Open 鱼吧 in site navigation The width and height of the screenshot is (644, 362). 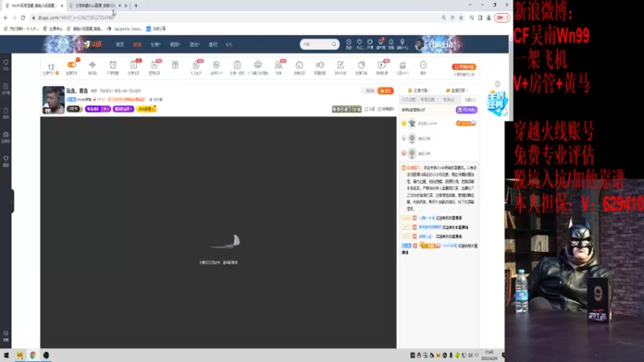(213, 44)
